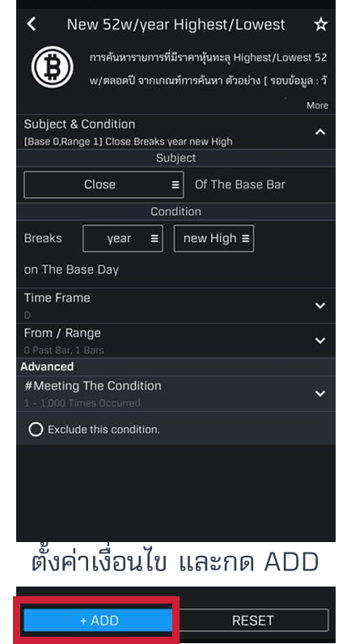
Task: Show More of the description text
Action: pos(317,105)
